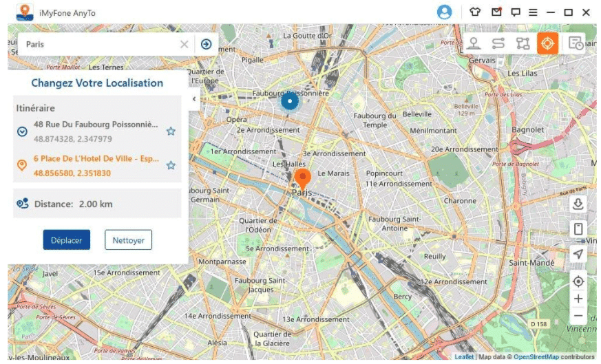The width and height of the screenshot is (601, 364).
Task: Clear the Paris search text
Action: 184,45
